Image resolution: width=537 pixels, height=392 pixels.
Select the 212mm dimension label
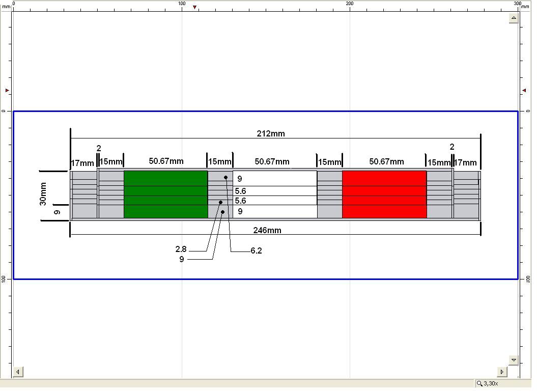(x=271, y=133)
